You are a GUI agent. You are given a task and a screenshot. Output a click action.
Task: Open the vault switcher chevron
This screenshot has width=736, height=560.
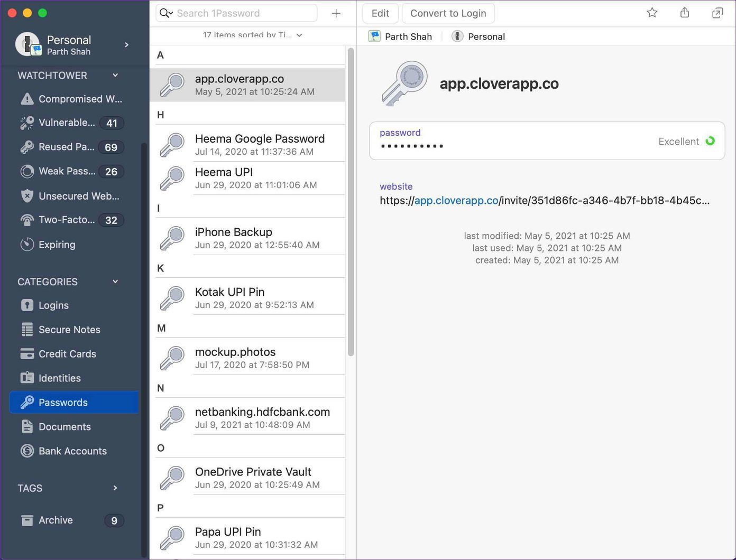(x=127, y=45)
